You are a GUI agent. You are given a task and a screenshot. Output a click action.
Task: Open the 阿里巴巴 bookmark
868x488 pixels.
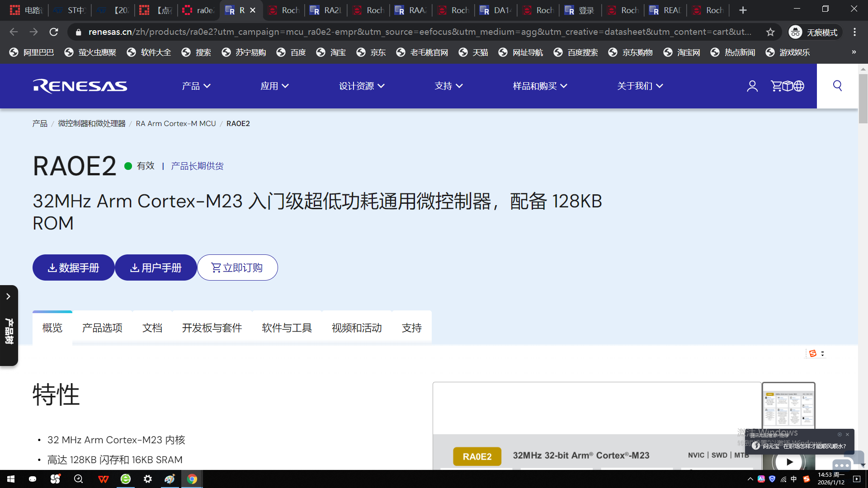tap(32, 52)
